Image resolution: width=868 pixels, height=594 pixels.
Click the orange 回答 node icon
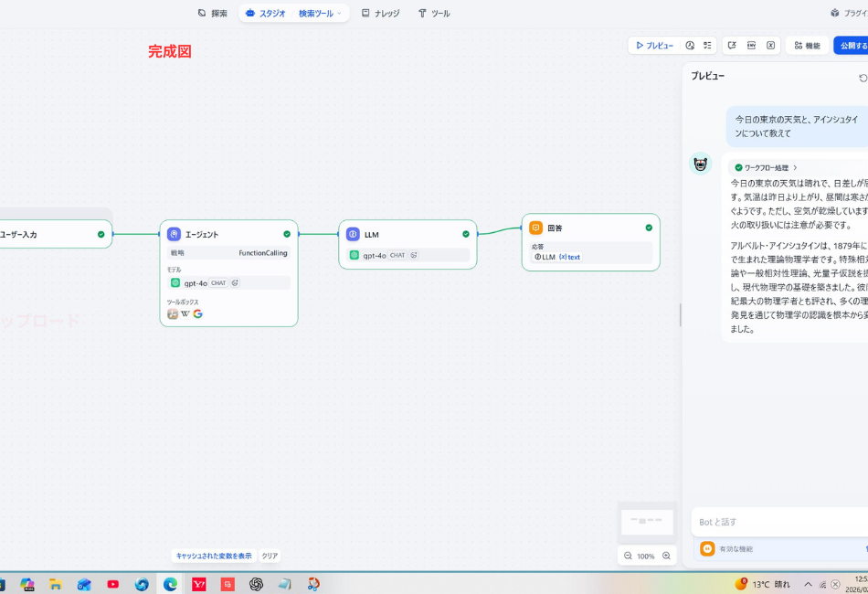536,228
